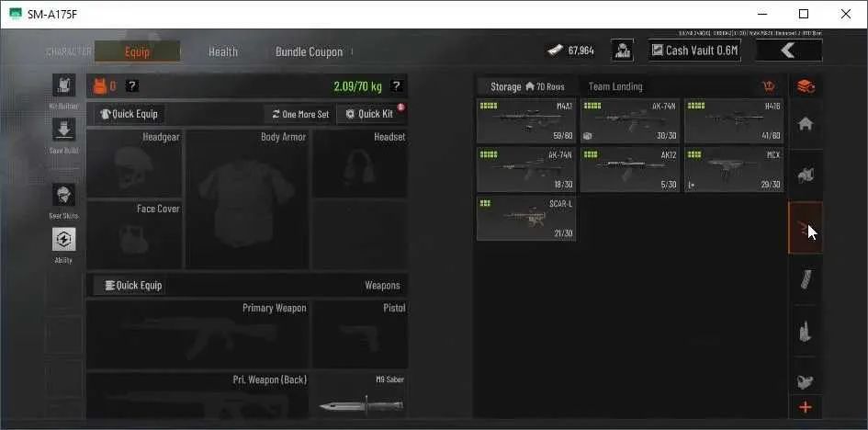Open the Bundle Coupon tab
This screenshot has width=868, height=430.
[x=309, y=51]
